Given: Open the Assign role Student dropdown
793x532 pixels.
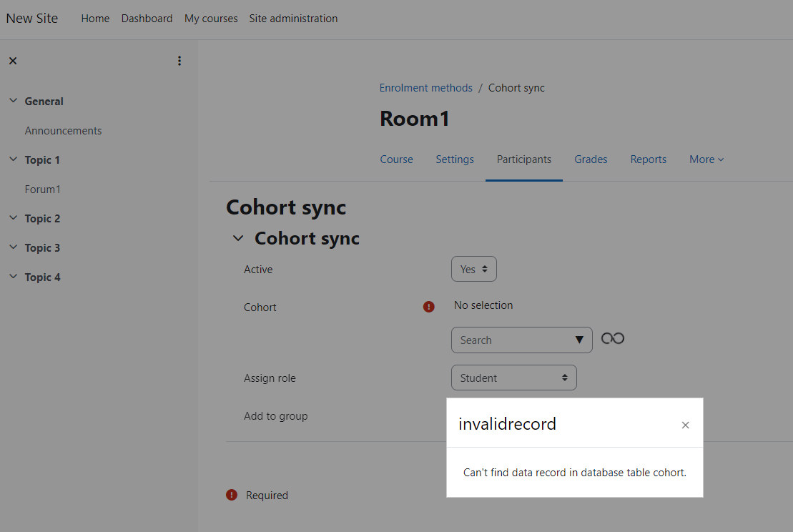Looking at the screenshot, I should pyautogui.click(x=514, y=378).
